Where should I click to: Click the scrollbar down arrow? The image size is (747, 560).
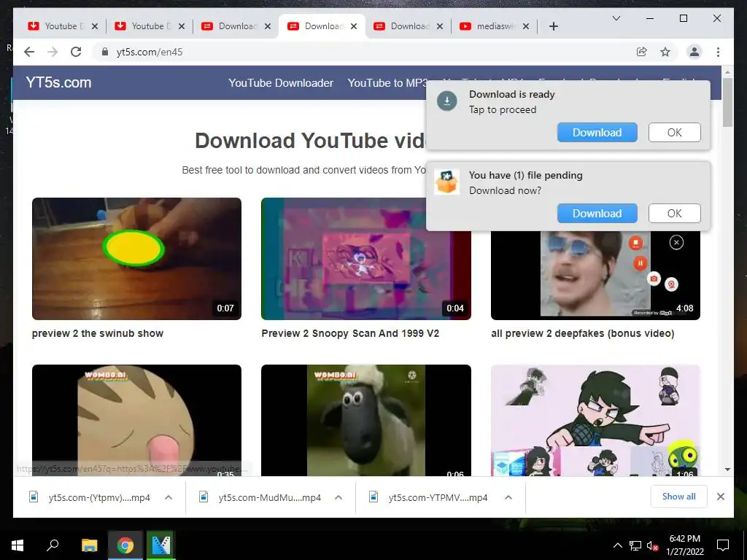[727, 470]
